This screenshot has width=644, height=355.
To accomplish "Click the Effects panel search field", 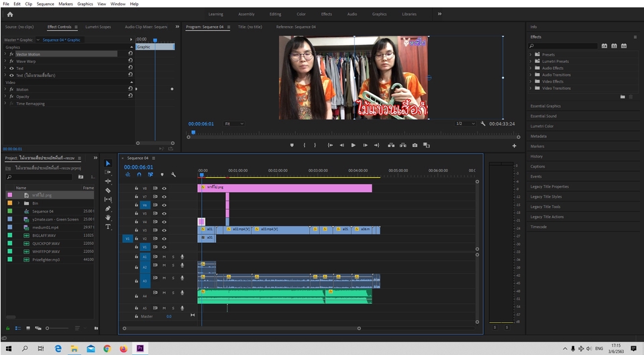I will [x=563, y=46].
